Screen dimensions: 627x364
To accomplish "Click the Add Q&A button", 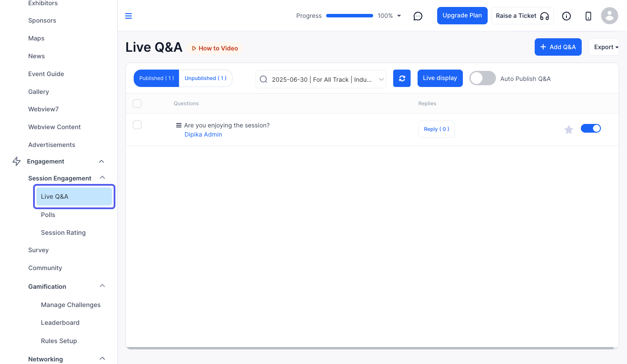I will point(558,47).
